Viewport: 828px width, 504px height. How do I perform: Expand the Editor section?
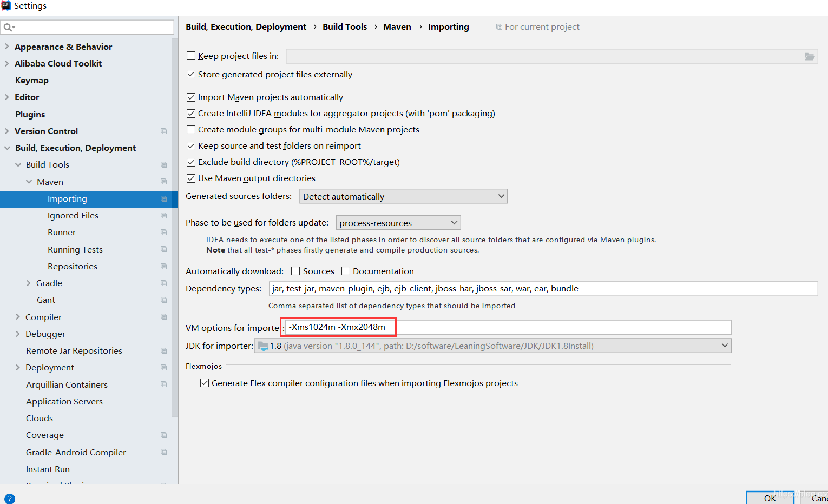click(7, 97)
